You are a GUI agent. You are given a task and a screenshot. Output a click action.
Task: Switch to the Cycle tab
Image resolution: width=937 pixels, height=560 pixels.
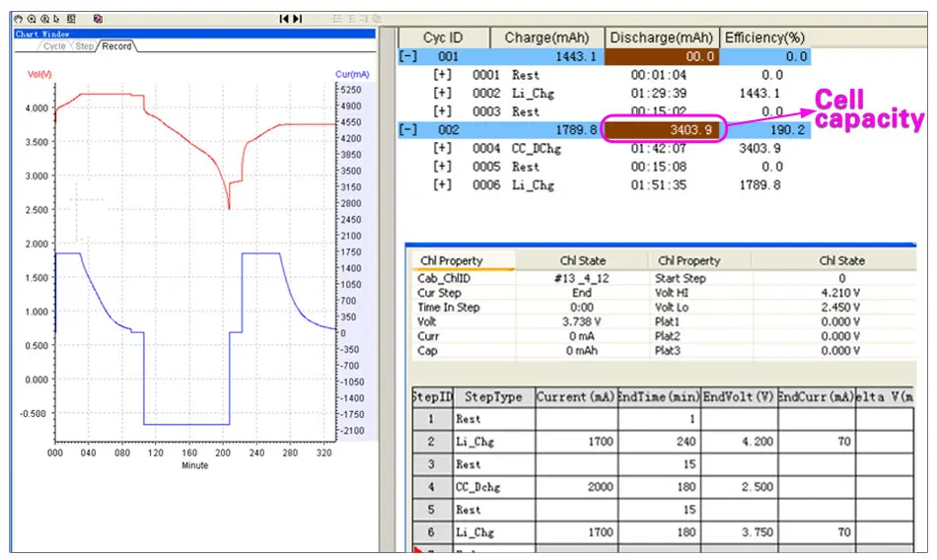54,46
